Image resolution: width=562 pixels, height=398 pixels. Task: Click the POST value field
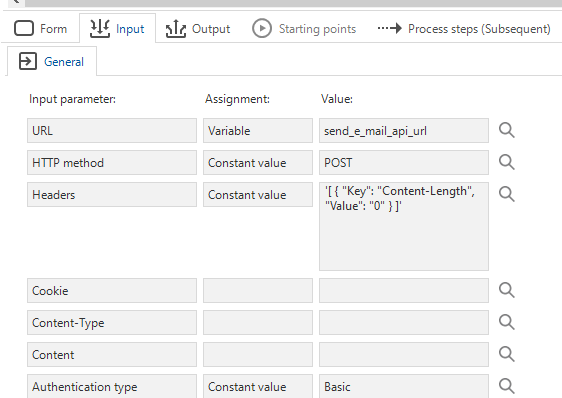point(404,162)
